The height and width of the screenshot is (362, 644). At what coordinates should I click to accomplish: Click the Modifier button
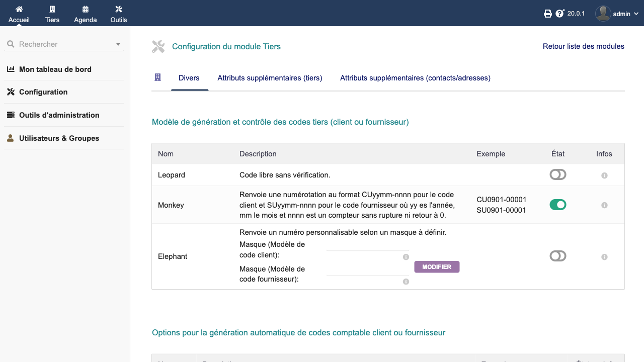437,267
